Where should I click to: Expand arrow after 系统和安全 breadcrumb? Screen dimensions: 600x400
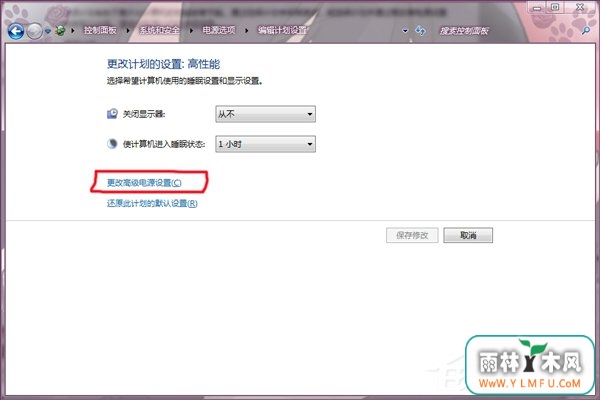[191, 30]
